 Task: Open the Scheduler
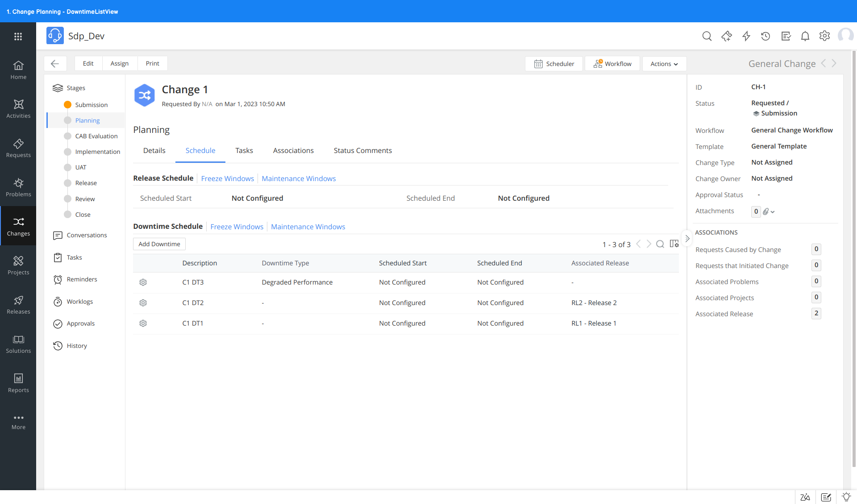[x=554, y=64]
